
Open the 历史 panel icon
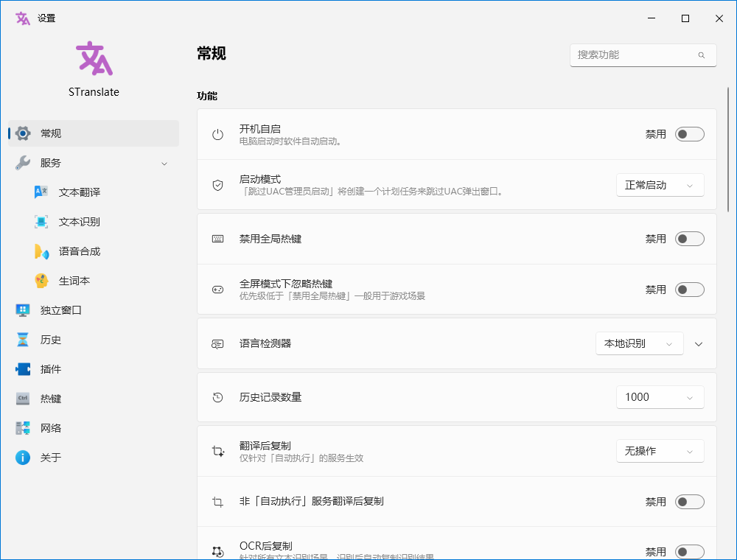click(x=21, y=340)
